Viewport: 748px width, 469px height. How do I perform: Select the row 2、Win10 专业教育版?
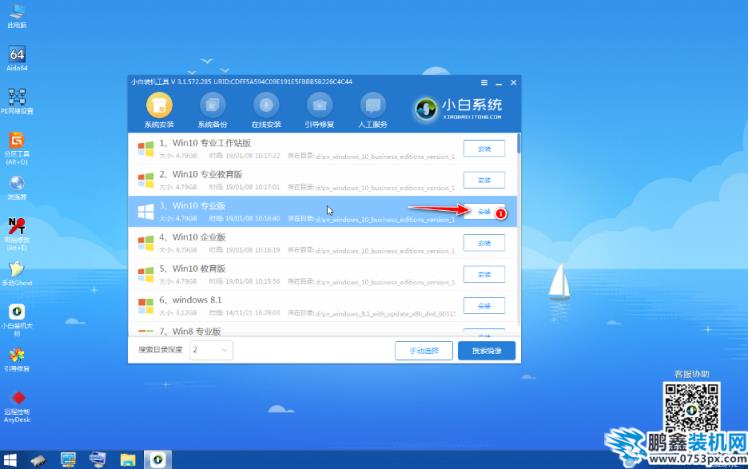[x=322, y=180]
